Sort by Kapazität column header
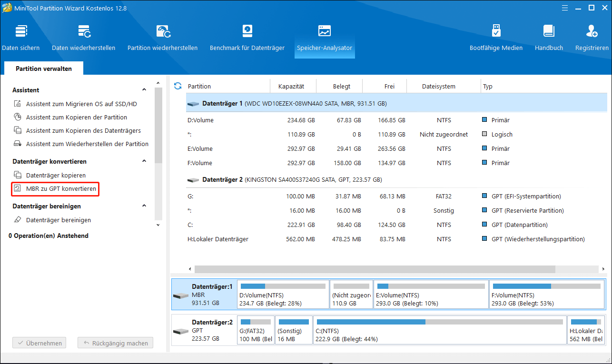The height and width of the screenshot is (364, 612). [x=291, y=87]
